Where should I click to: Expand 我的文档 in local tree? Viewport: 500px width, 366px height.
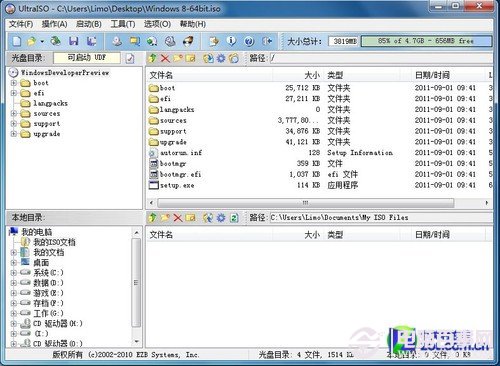[x=14, y=252]
